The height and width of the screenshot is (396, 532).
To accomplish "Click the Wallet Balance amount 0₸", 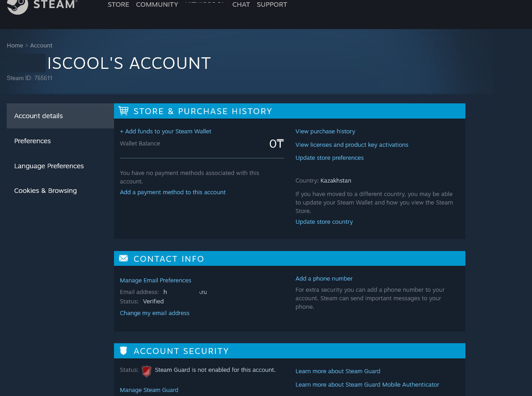I will coord(277,144).
